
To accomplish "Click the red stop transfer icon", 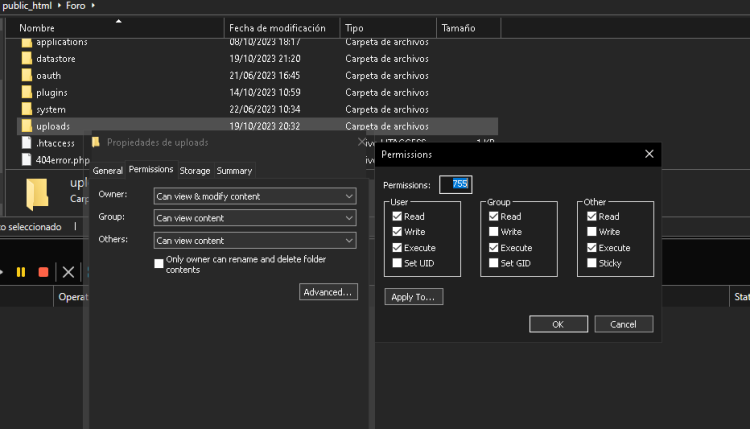I will click(43, 271).
